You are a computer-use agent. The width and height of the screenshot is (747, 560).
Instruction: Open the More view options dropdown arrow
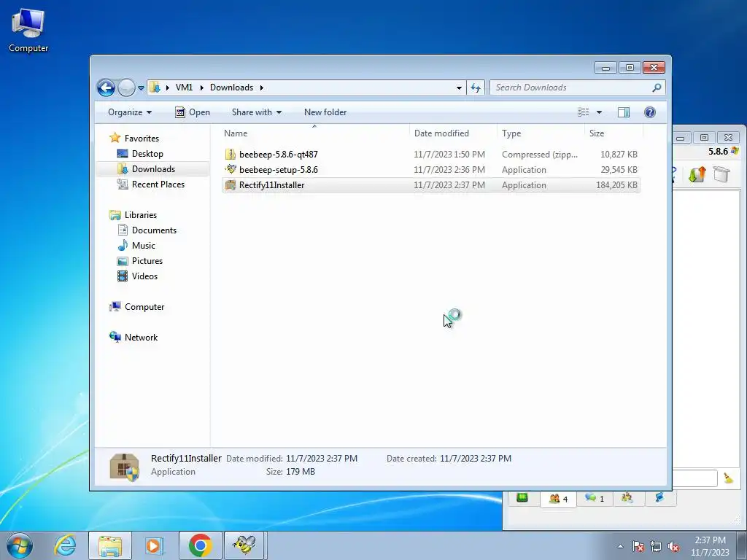pos(599,112)
